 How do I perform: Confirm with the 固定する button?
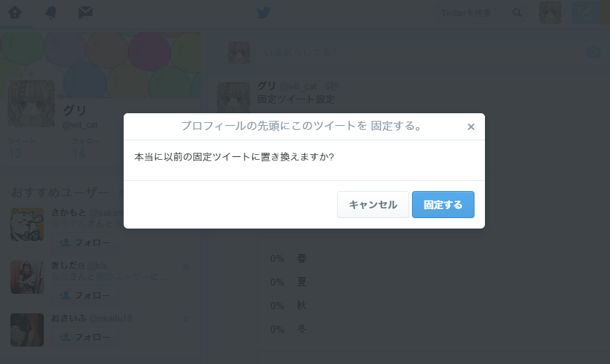click(x=443, y=204)
